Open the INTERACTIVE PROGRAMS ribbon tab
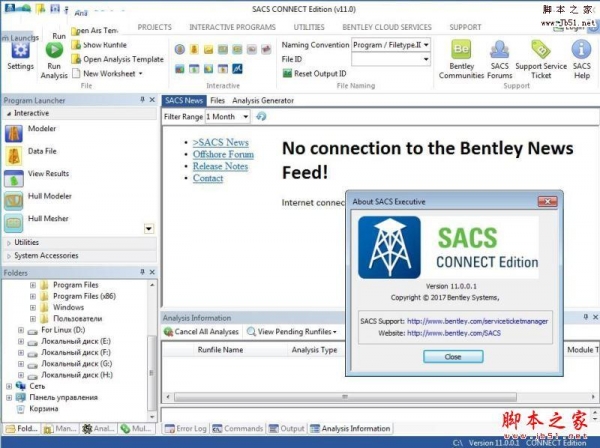The width and height of the screenshot is (600, 448). pos(232,27)
